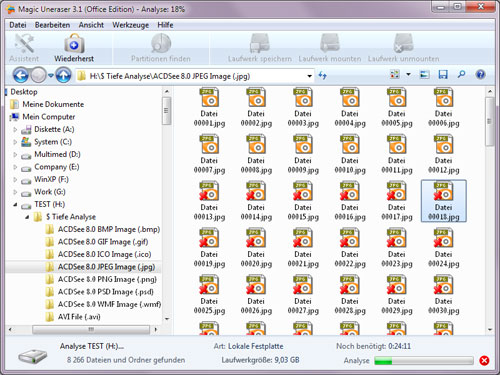Screen dimensions: 500x375
Task: Expand the Company (E:) tree node
Action: pos(15,167)
